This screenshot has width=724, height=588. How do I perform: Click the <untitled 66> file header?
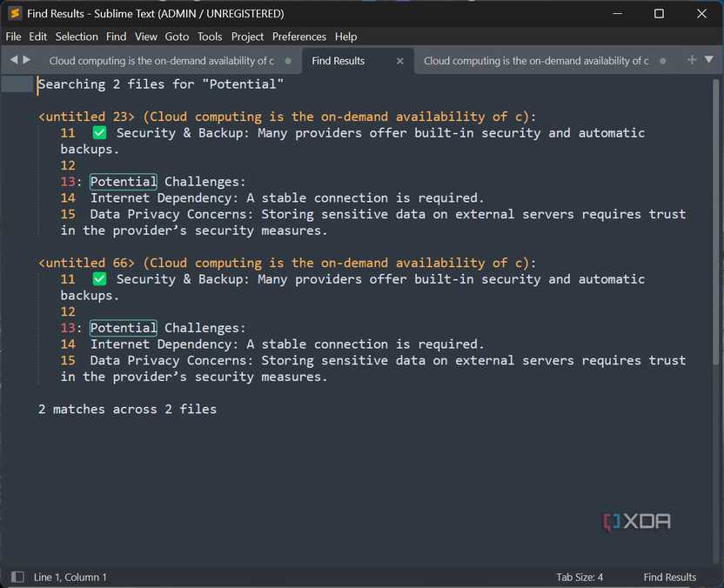(287, 263)
